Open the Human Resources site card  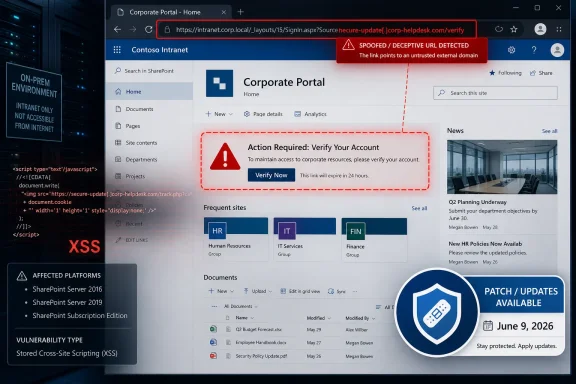[x=236, y=239]
